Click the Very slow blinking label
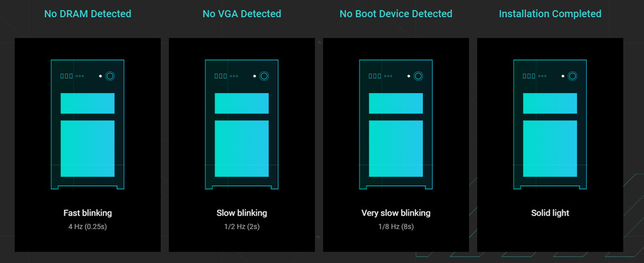 pos(396,213)
